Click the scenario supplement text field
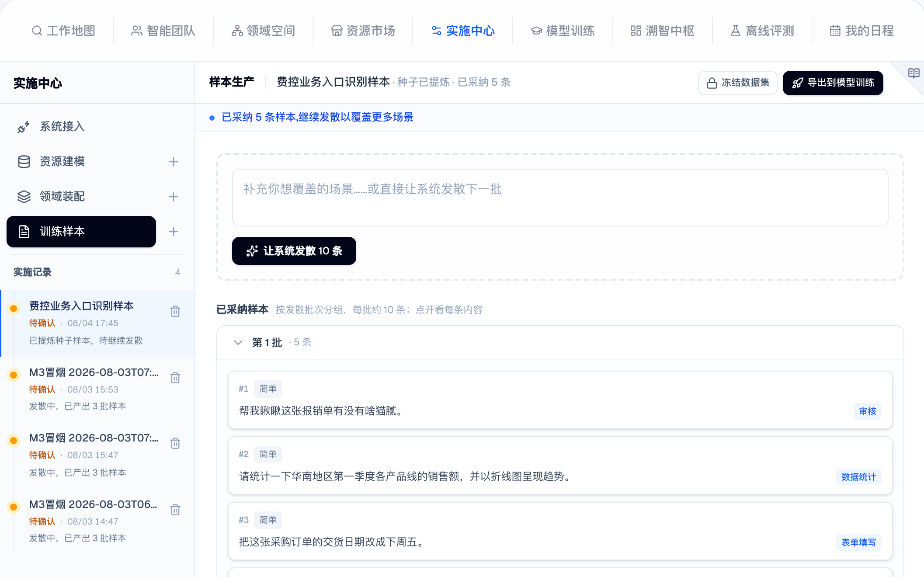 560,198
